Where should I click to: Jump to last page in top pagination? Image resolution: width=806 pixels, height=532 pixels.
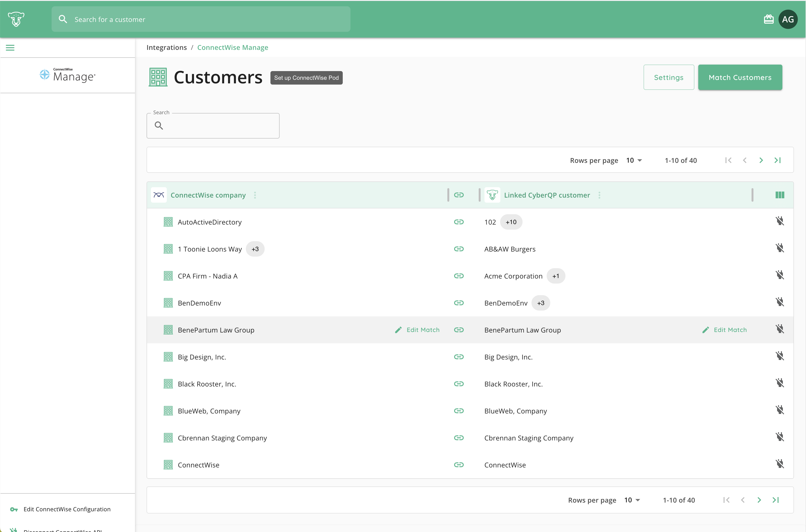[x=777, y=160]
